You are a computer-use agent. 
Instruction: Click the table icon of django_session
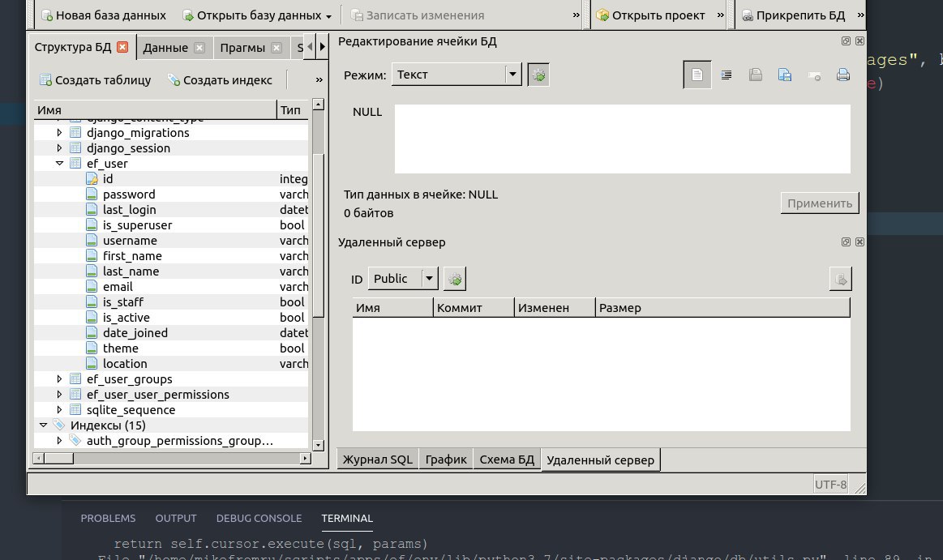click(x=75, y=147)
